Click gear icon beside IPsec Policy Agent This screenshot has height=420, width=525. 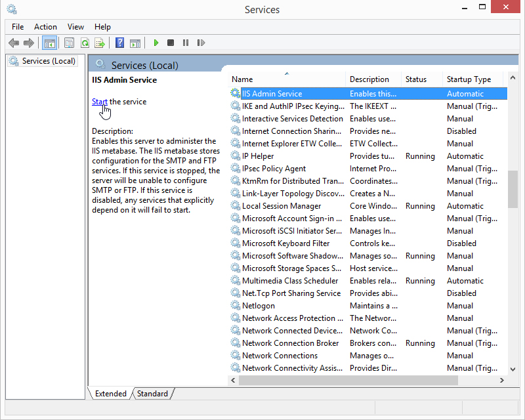pos(236,168)
